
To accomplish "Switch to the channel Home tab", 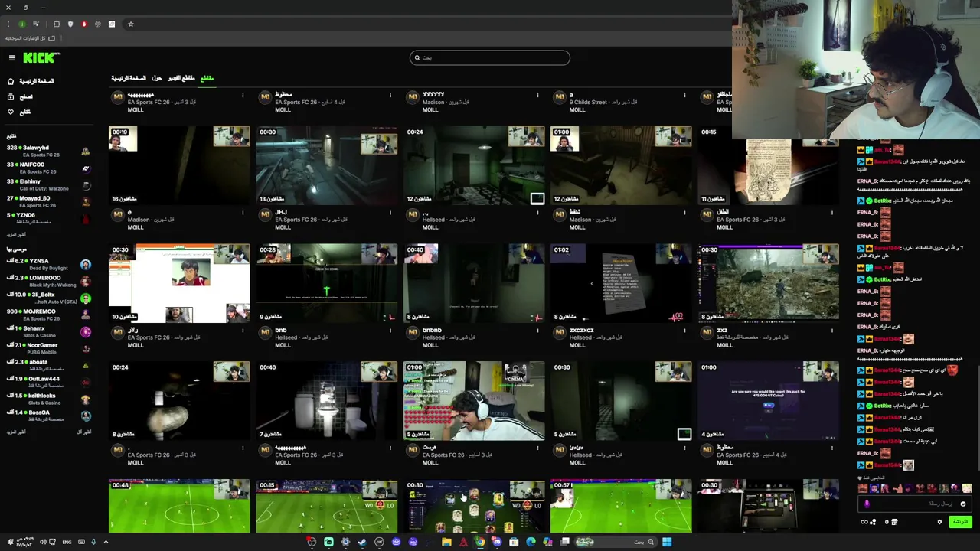I will pos(129,78).
